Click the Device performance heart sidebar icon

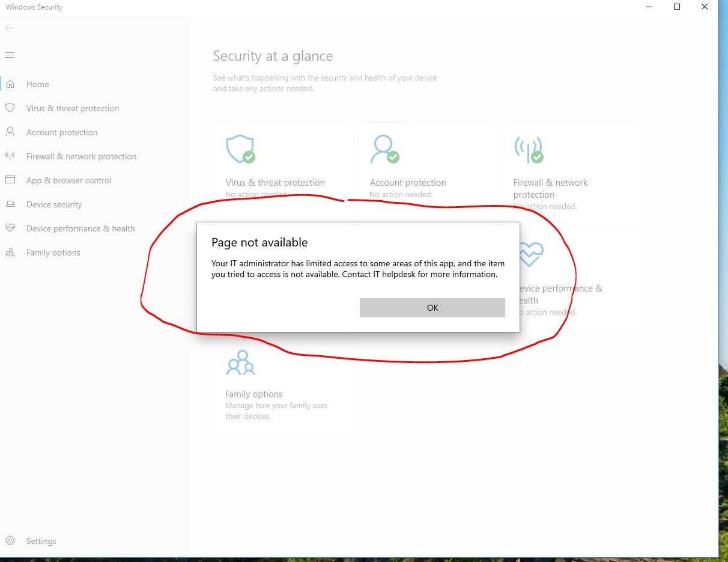10,228
